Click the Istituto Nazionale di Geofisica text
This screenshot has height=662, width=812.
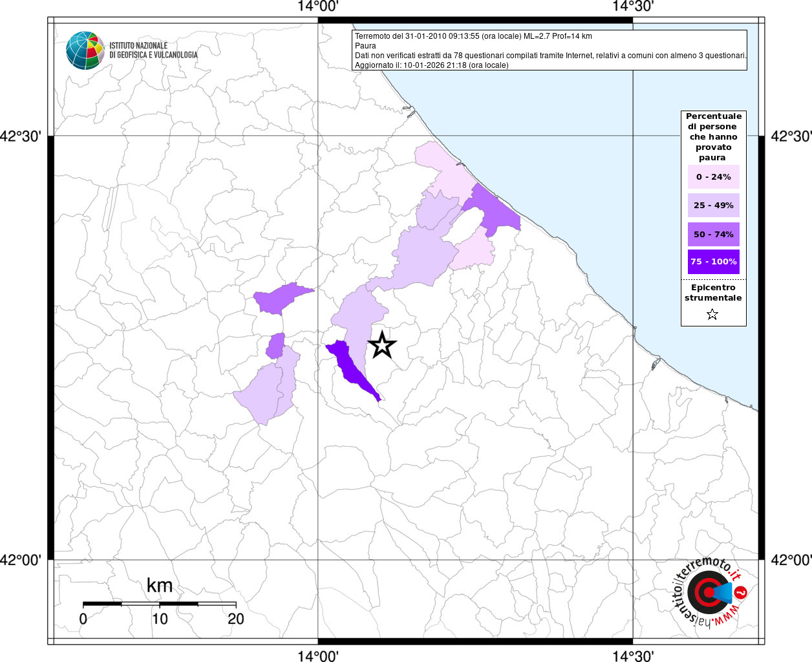[153, 50]
